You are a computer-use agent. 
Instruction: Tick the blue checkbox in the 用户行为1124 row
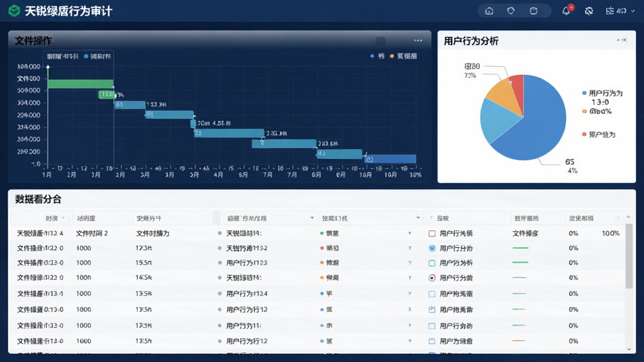click(x=431, y=294)
